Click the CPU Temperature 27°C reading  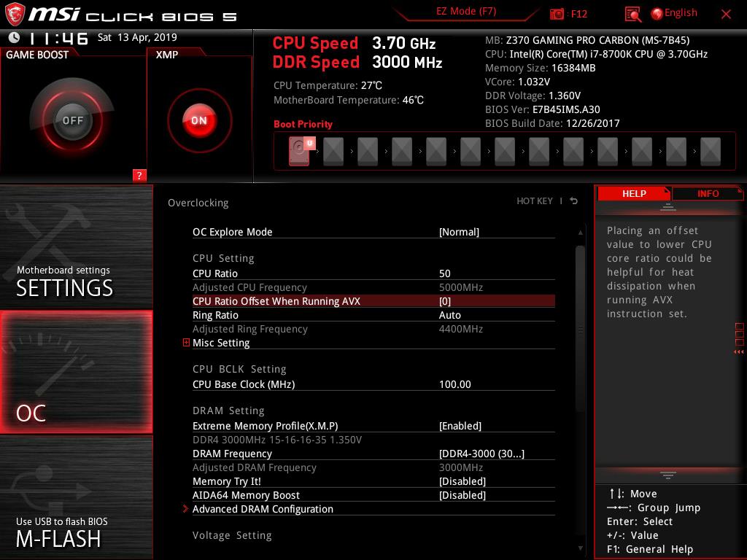tap(328, 86)
